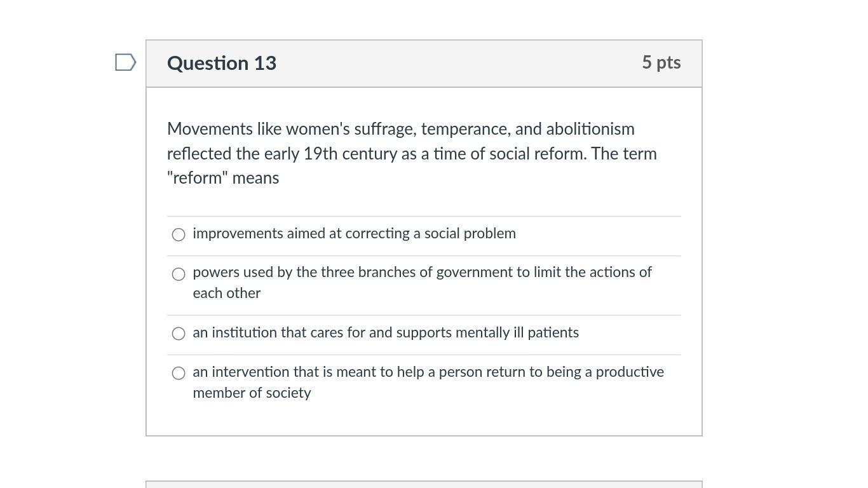
Task: Select radio for 'improvements aimed at correcting' answer
Action: pos(179,234)
